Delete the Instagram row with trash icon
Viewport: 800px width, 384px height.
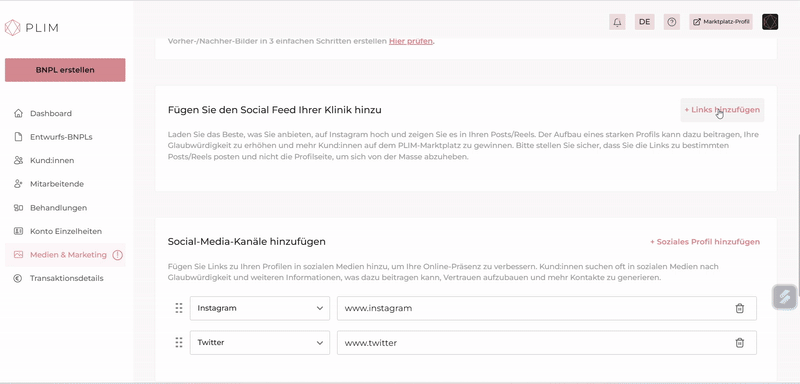point(739,308)
